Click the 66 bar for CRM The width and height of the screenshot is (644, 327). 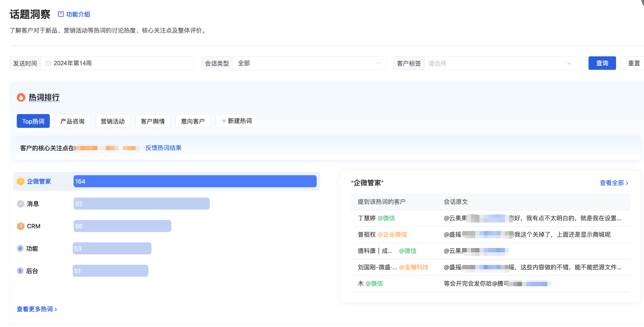pyautogui.click(x=122, y=226)
